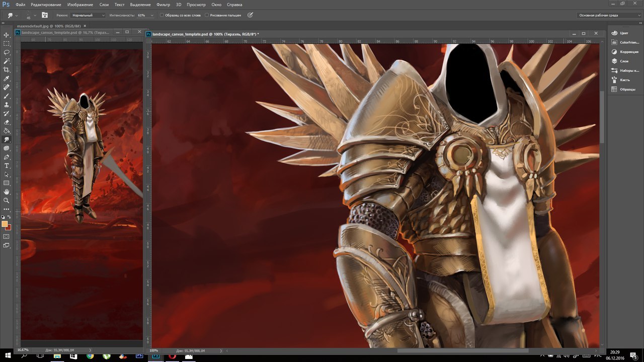Open the Выделение menu
644x362 pixels.
(x=140, y=5)
